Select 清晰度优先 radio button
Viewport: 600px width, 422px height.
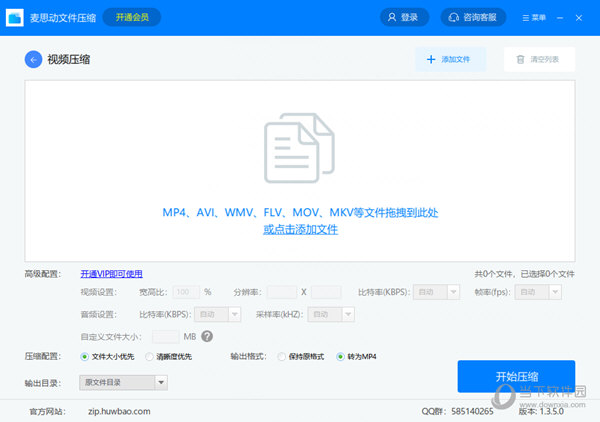tap(149, 357)
